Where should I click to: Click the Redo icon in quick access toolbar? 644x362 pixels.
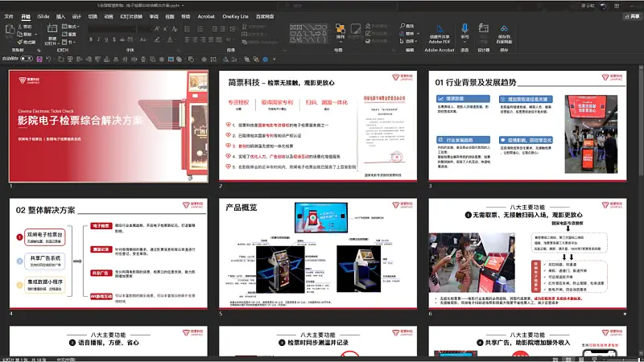[x=60, y=59]
